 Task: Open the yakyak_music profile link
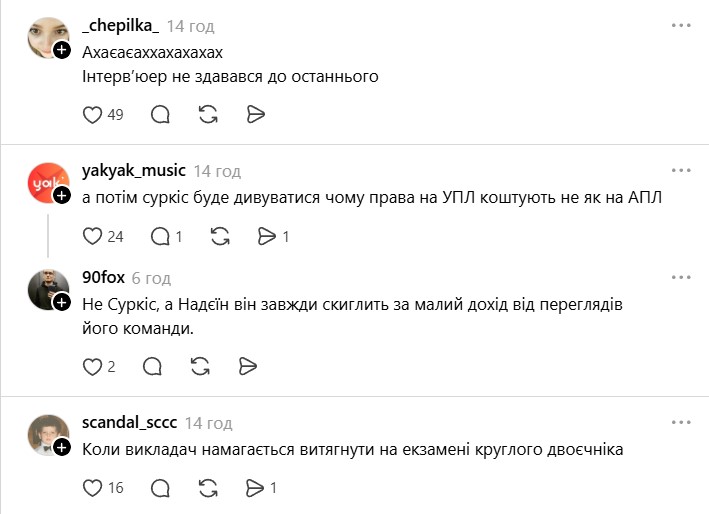click(133, 171)
